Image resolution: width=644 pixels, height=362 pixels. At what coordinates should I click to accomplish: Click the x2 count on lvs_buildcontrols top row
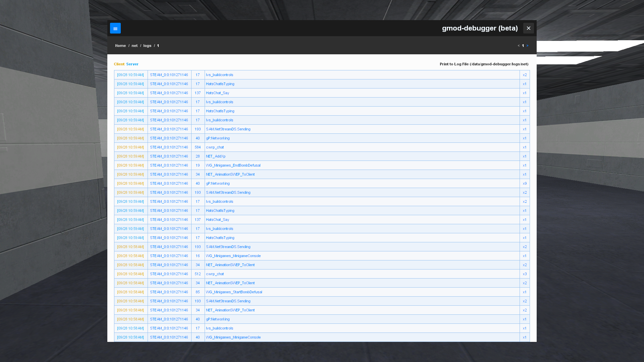click(x=525, y=75)
